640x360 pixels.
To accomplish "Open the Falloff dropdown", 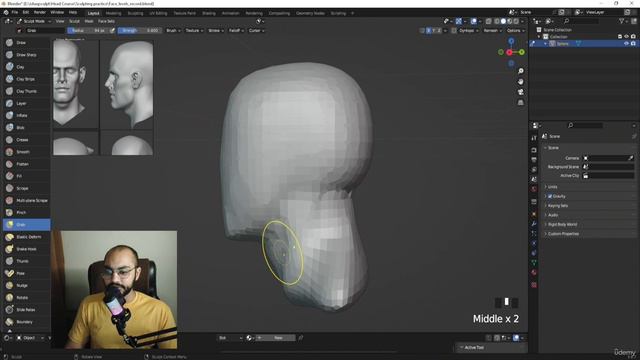I will point(236,31).
